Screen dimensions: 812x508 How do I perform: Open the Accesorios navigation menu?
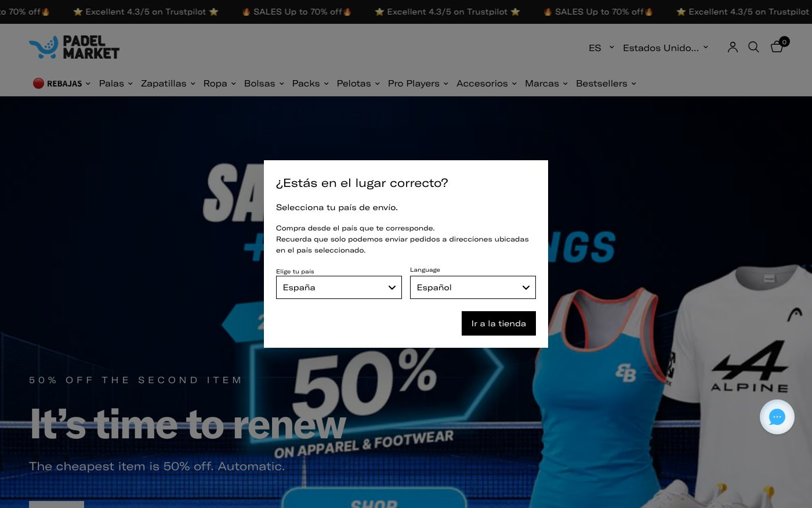[x=486, y=84]
